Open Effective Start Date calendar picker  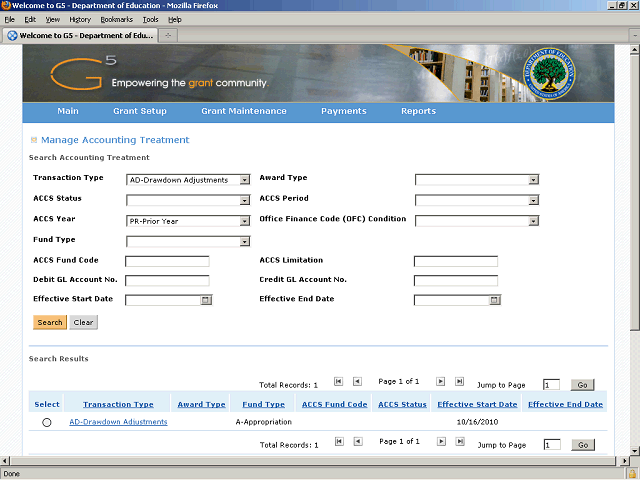pyautogui.click(x=206, y=300)
